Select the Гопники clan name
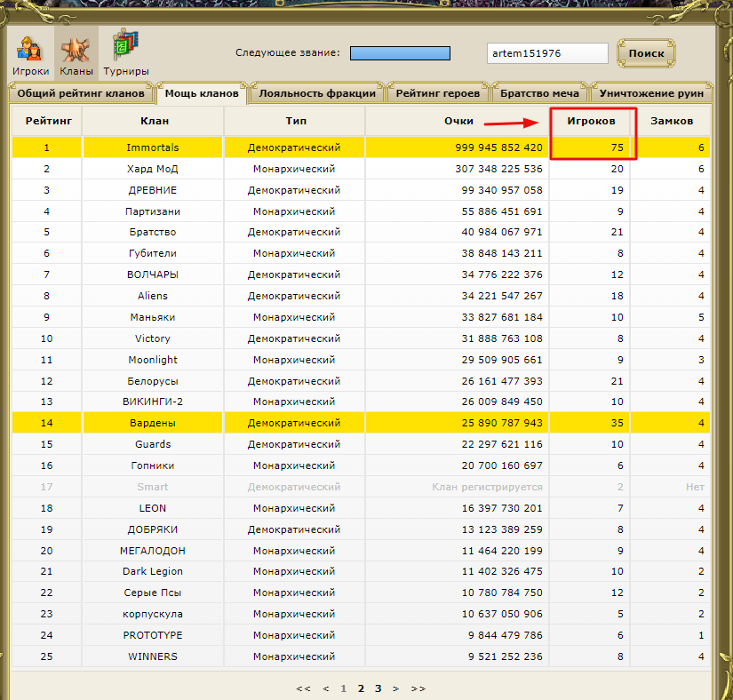The height and width of the screenshot is (700, 733). click(x=153, y=465)
